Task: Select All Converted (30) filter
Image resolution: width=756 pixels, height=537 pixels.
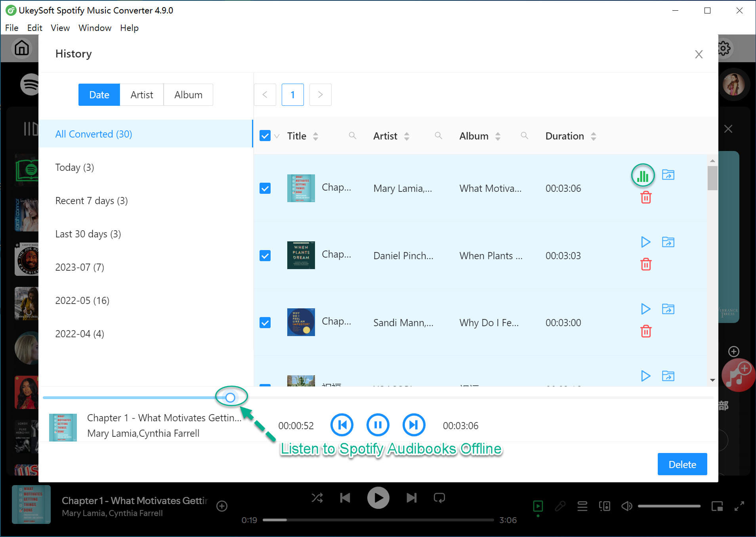Action: tap(145, 134)
